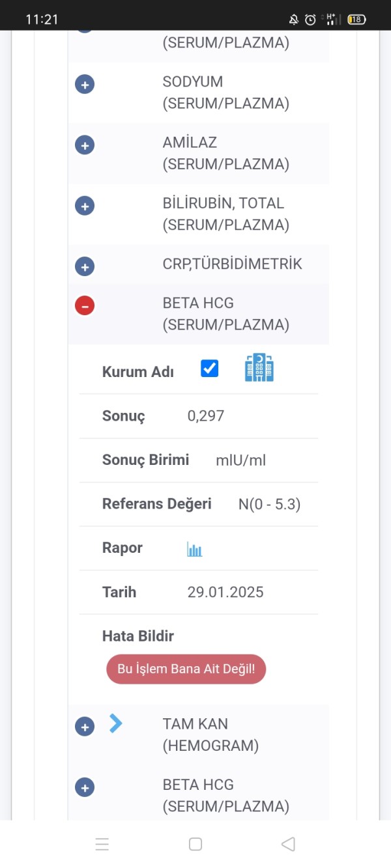Tap the Android home square icon
Image resolution: width=391 pixels, height=868 pixels.
(x=195, y=845)
